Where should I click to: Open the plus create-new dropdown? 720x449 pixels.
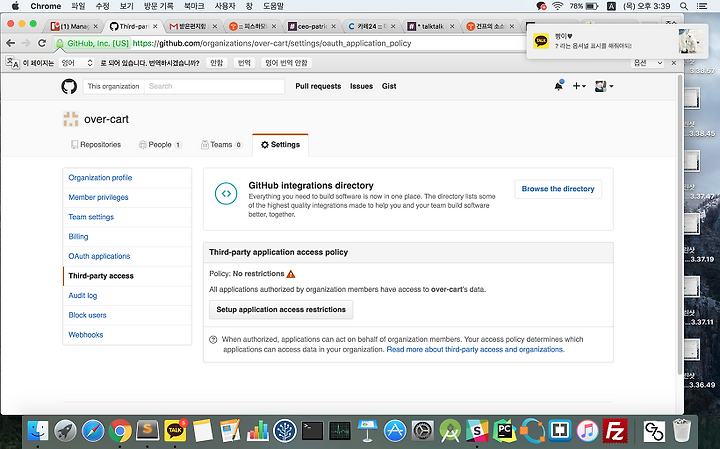pos(579,86)
